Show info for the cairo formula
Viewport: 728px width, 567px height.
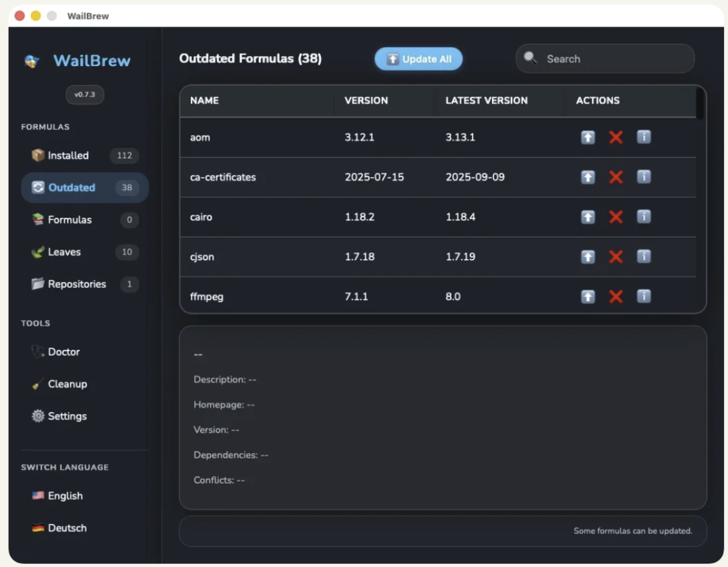[644, 217]
